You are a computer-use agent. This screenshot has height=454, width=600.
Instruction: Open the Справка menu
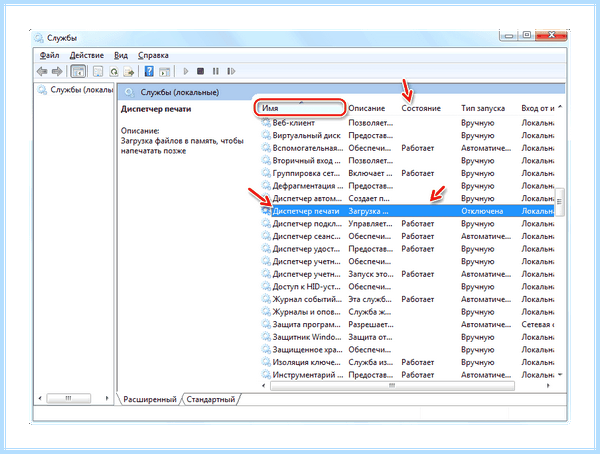(153, 56)
